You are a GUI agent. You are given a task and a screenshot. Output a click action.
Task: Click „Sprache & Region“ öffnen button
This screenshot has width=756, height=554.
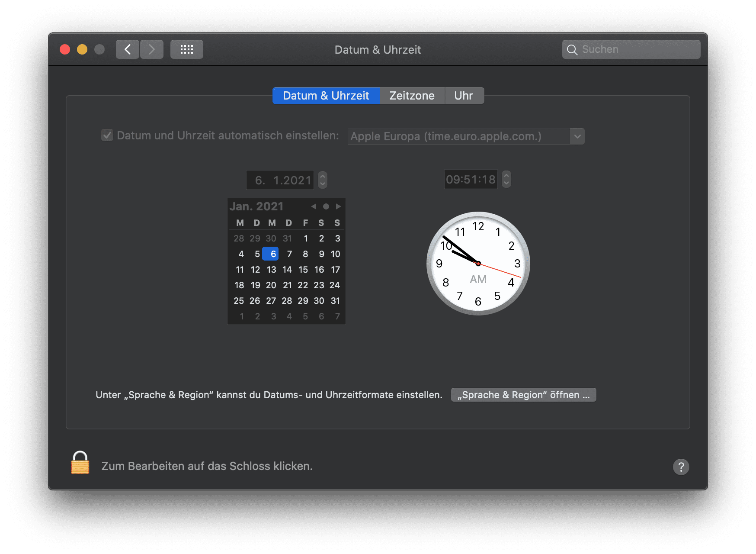click(x=523, y=395)
